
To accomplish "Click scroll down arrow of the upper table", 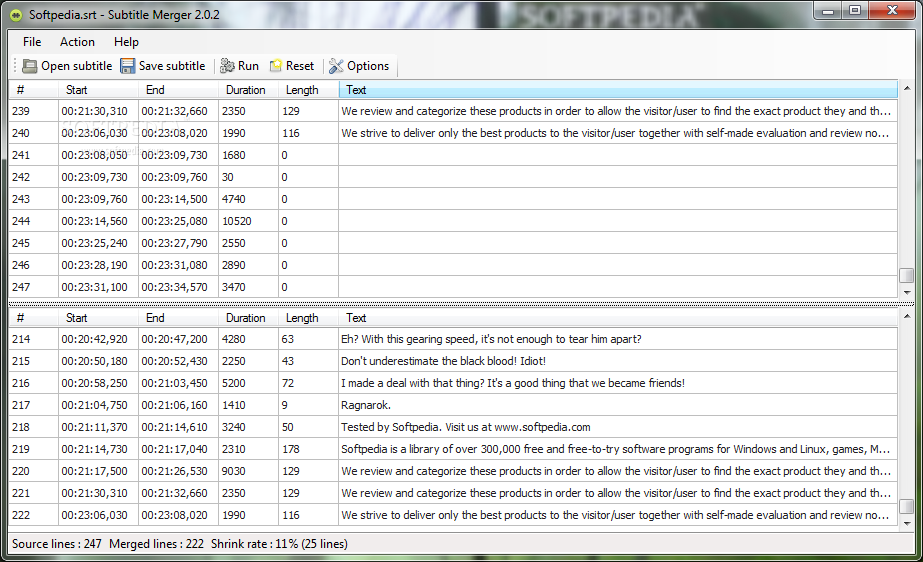I will (x=907, y=292).
